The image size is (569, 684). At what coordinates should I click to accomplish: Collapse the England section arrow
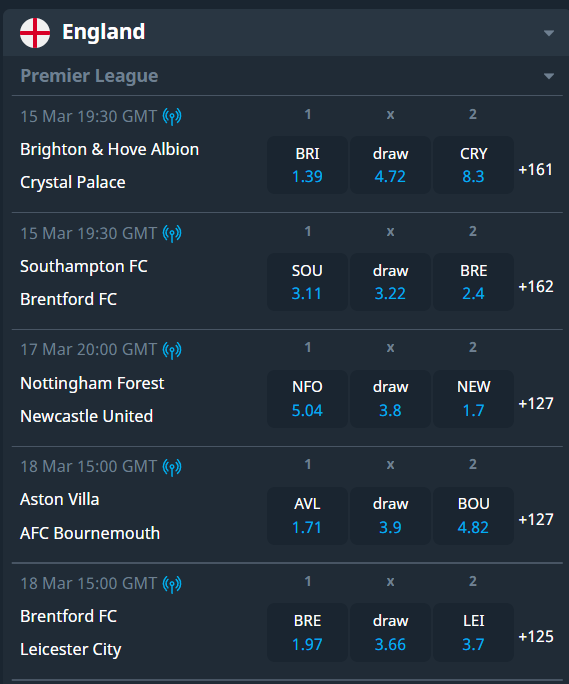tap(549, 33)
